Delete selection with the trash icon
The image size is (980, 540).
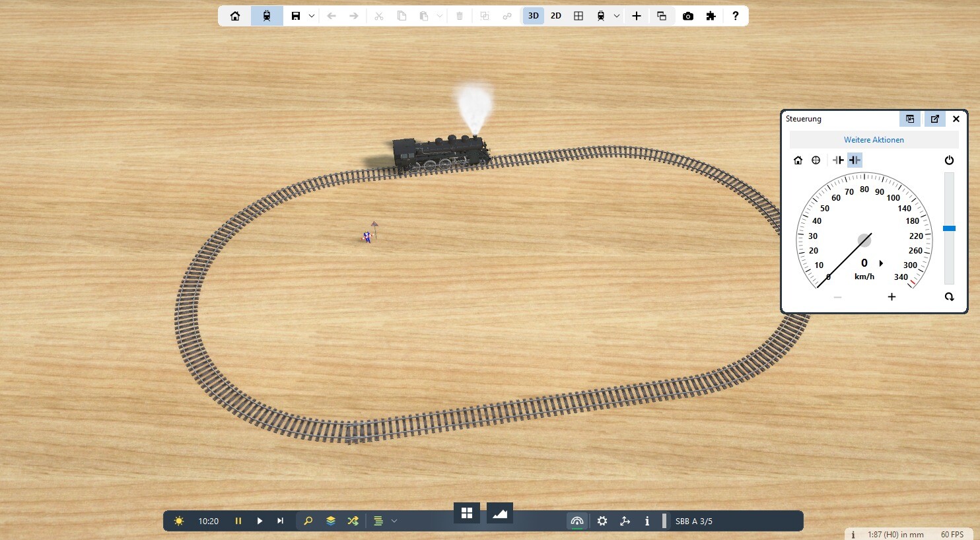coord(460,16)
